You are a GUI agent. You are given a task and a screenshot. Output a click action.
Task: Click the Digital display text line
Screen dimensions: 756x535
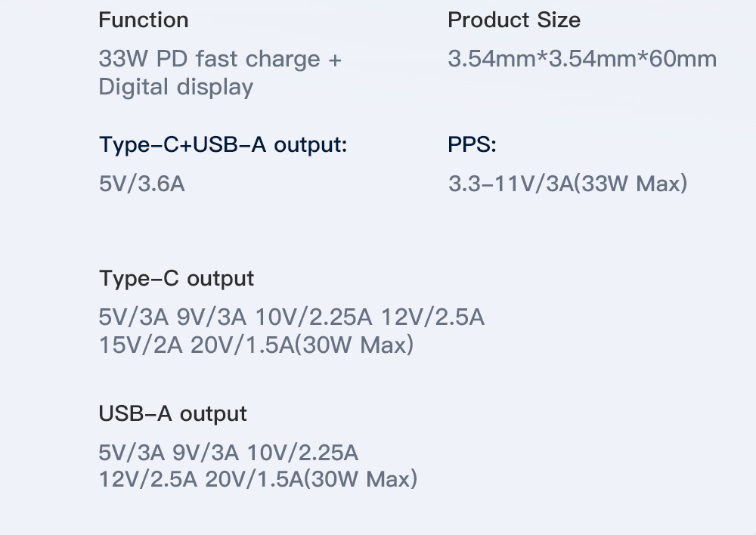pyautogui.click(x=175, y=87)
